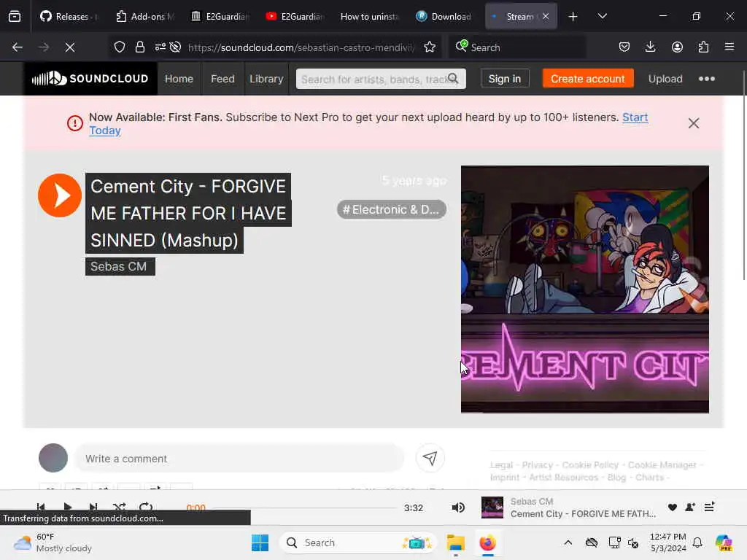Open the notifications bell icon

pos(697,542)
